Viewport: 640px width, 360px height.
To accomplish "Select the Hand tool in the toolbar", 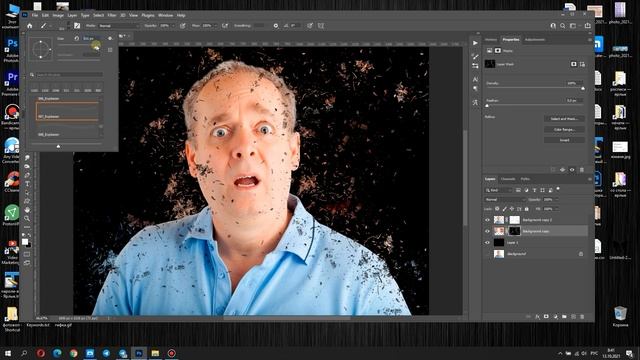I will (27, 209).
